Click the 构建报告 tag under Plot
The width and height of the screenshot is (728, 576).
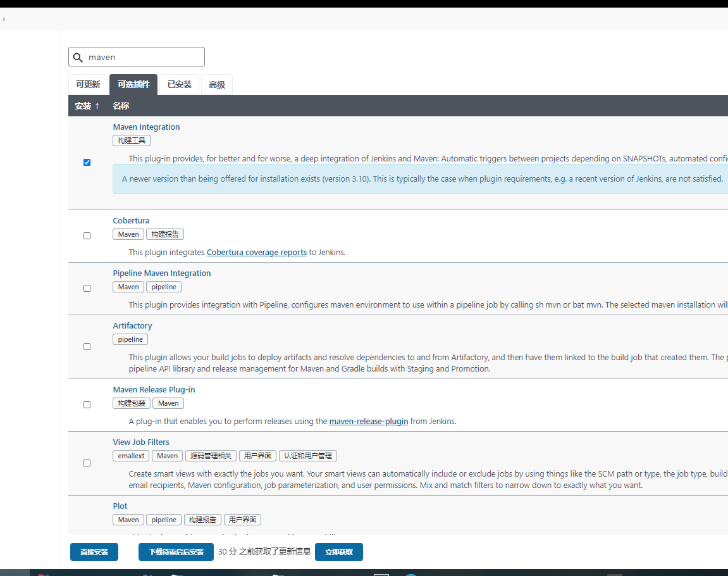[202, 519]
